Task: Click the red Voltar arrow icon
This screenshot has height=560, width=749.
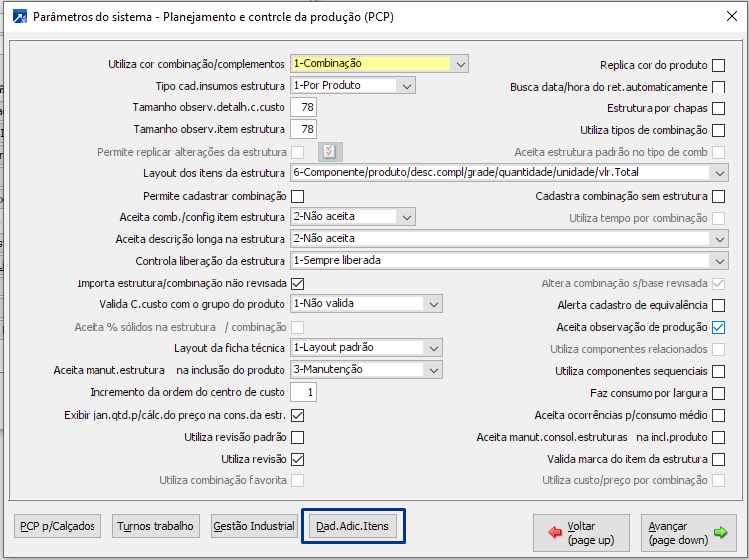Action: coord(555,532)
